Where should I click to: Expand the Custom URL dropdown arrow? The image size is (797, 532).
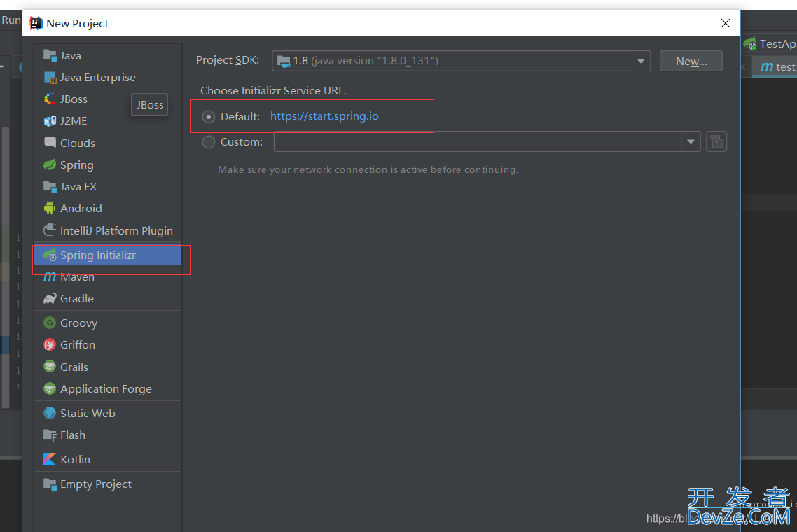[x=691, y=142]
